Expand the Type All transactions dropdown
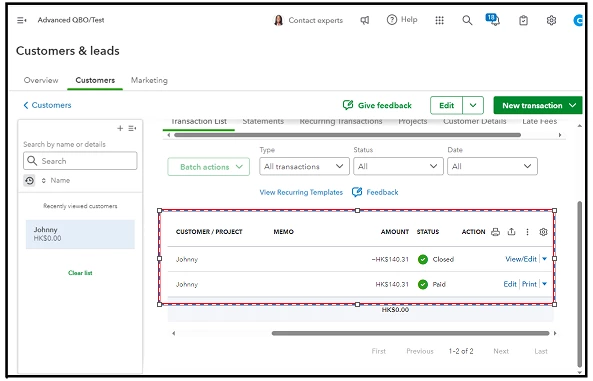The image size is (593, 381). pos(304,166)
